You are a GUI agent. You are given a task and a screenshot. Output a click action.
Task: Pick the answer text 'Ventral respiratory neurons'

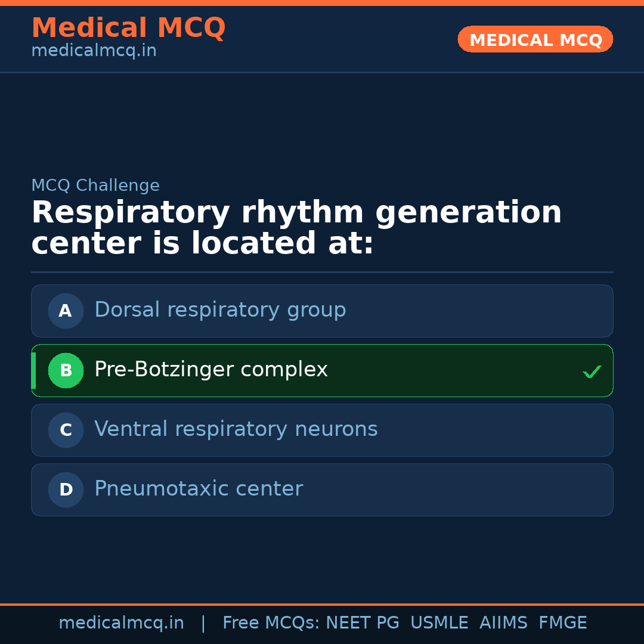(236, 429)
